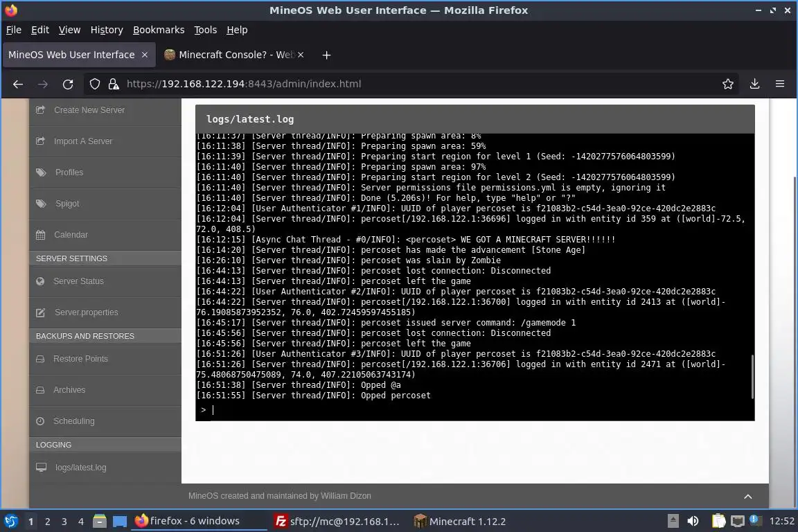This screenshot has width=798, height=532.
Task: Click the Archives drive icon
Action: pos(40,389)
